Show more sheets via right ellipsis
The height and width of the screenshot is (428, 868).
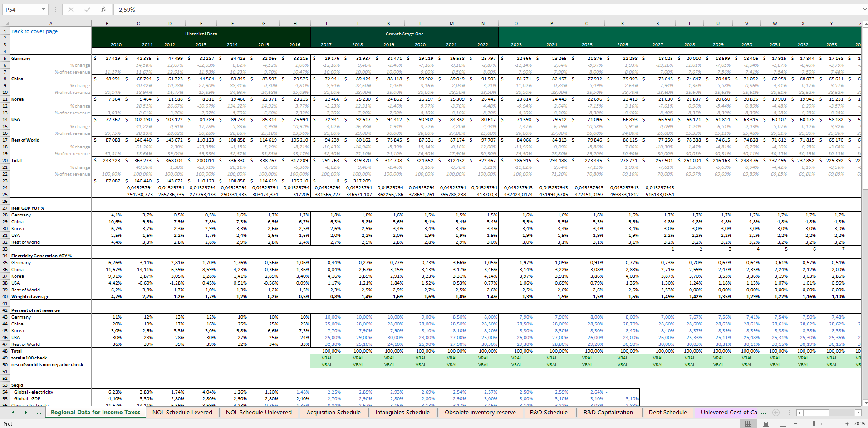tap(764, 413)
